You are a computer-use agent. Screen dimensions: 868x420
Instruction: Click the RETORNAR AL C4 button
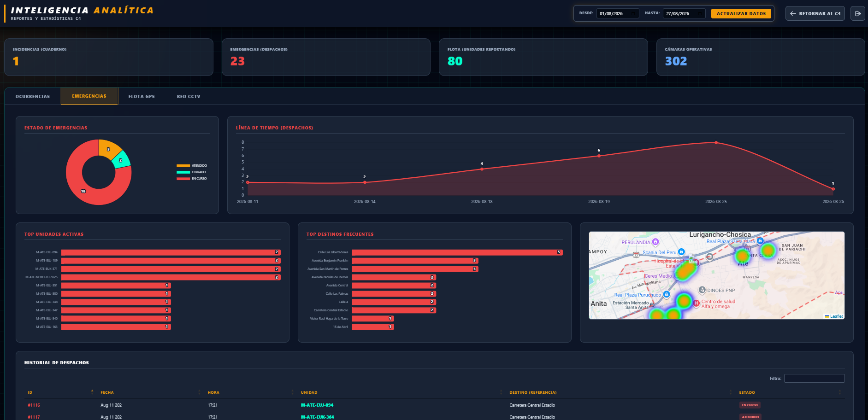pyautogui.click(x=815, y=13)
